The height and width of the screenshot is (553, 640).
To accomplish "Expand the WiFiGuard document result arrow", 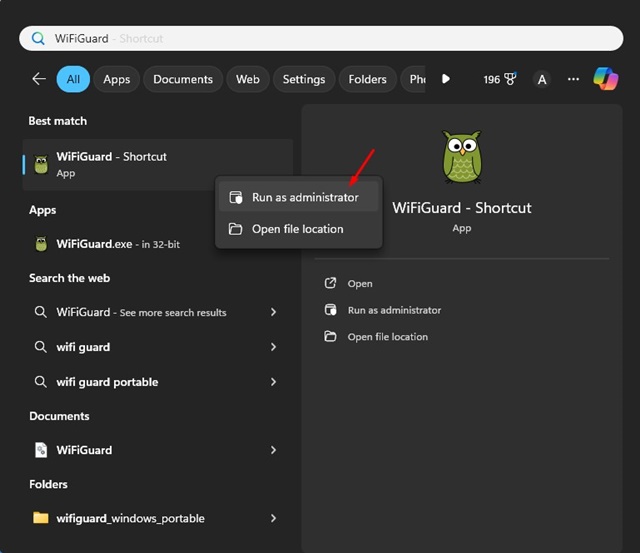I will pyautogui.click(x=273, y=450).
